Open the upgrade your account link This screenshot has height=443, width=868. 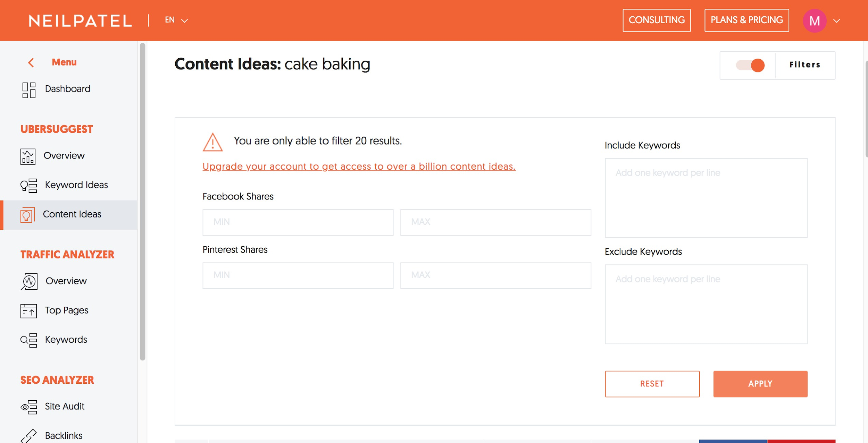pos(359,167)
